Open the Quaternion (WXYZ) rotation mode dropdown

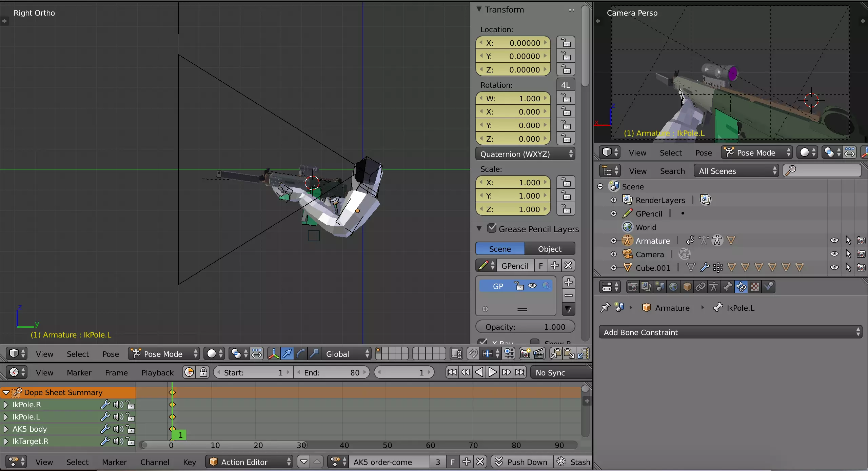tap(525, 154)
